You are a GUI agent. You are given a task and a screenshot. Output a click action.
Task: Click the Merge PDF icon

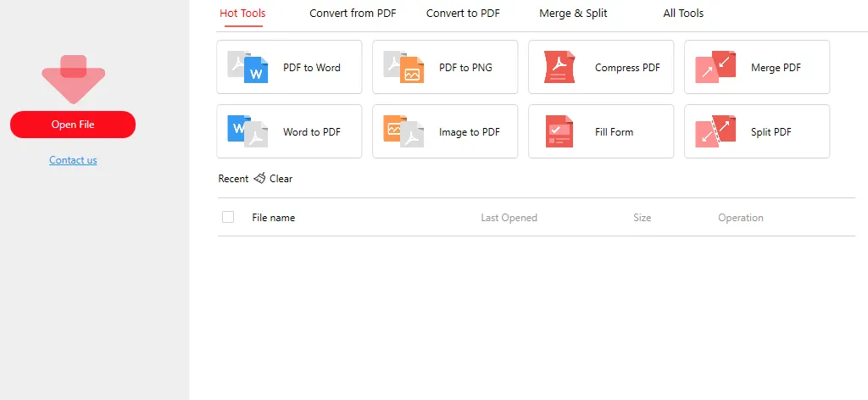(x=715, y=67)
